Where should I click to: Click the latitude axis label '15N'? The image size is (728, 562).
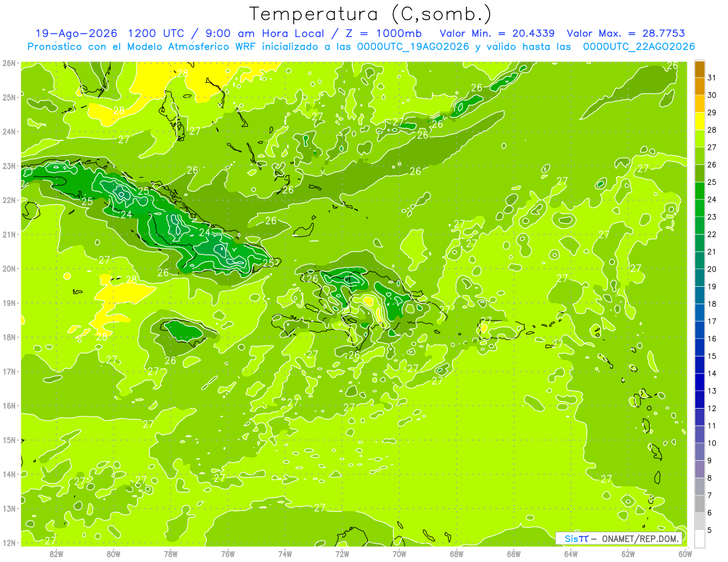point(8,440)
